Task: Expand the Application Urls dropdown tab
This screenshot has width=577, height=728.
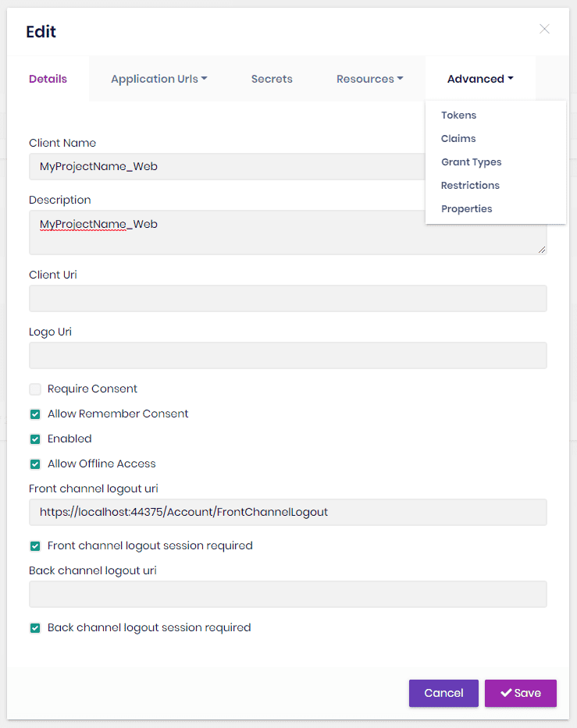Action: click(x=158, y=79)
